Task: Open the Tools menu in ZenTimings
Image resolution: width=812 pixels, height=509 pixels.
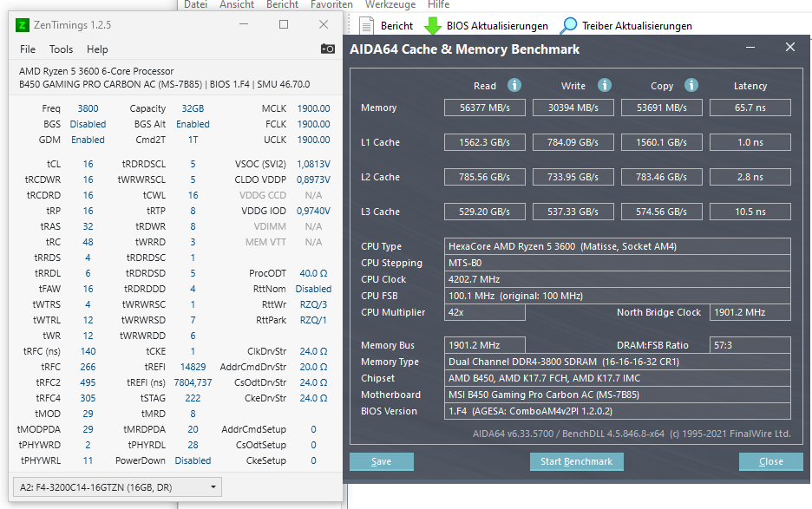Action: 61,49
